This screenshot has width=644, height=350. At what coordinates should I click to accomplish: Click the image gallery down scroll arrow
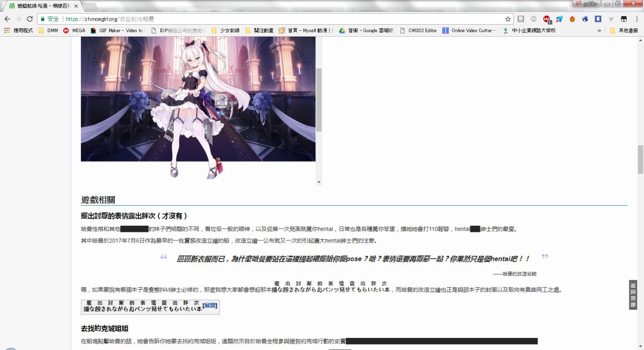(x=318, y=182)
